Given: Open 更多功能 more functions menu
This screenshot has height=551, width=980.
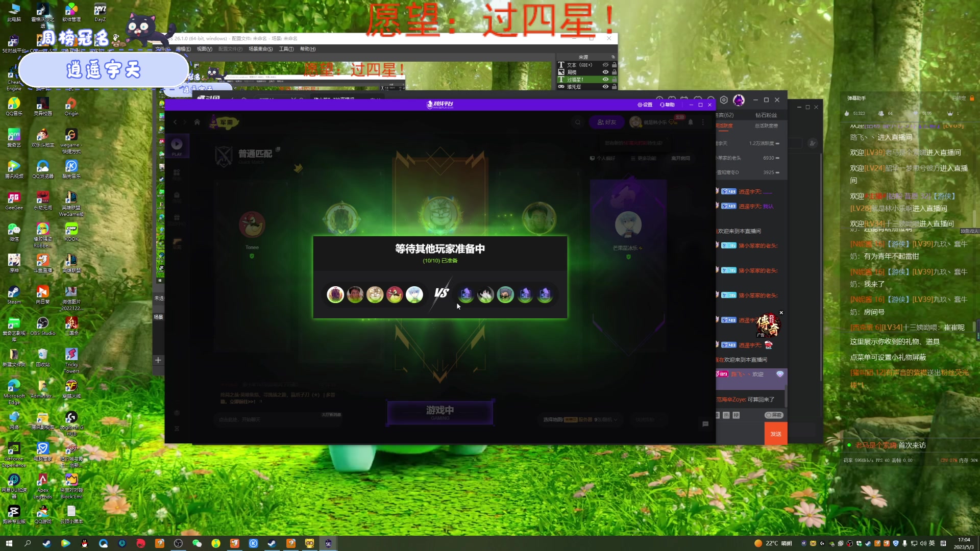Looking at the screenshot, I should point(644,158).
